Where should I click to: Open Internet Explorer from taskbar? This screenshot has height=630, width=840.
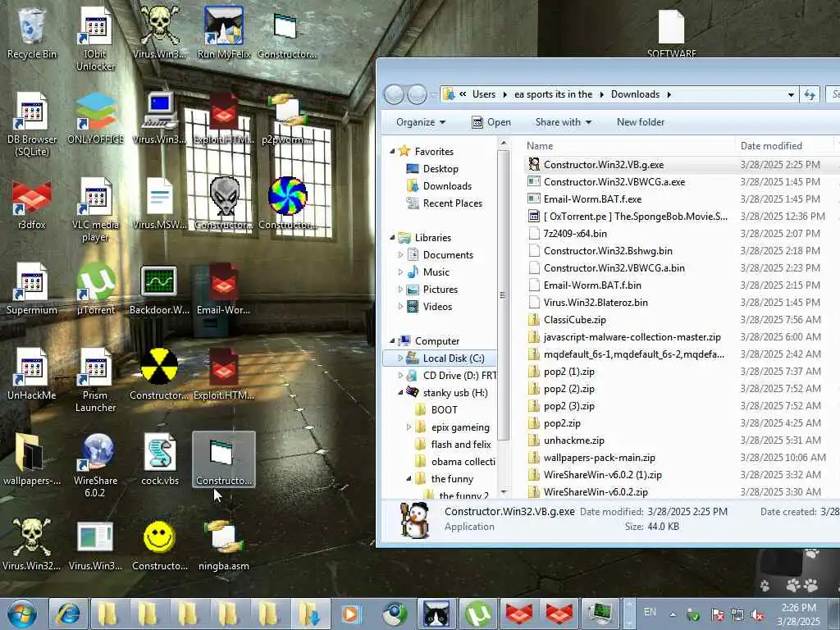[x=68, y=614]
